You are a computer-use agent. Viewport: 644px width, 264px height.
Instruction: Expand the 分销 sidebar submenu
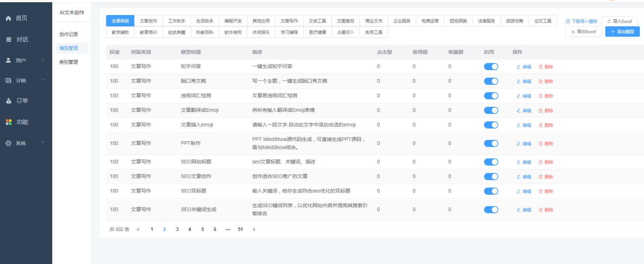coord(43,80)
